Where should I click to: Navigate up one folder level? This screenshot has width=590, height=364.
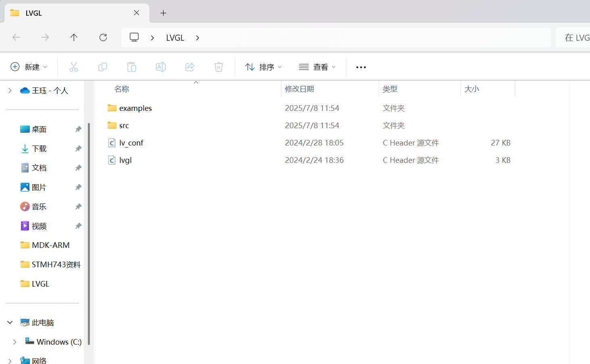[x=74, y=37]
